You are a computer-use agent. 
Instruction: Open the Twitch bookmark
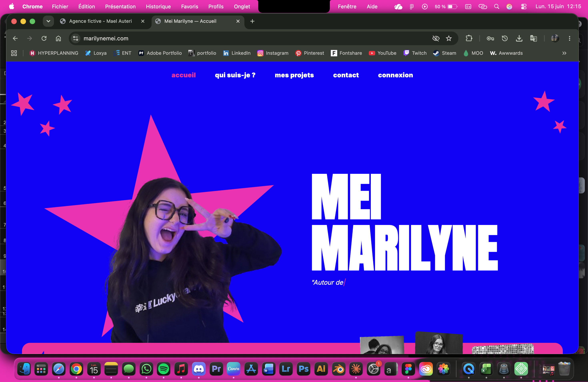pos(415,53)
